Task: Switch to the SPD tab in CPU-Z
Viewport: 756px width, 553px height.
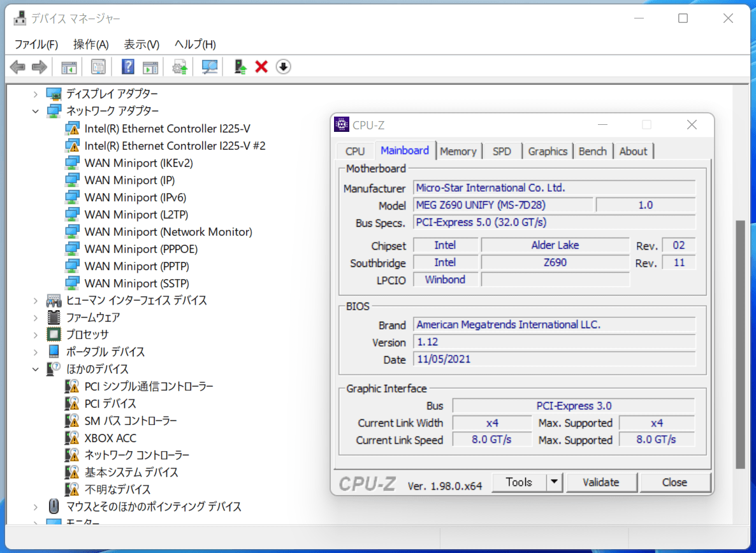Action: (x=502, y=152)
